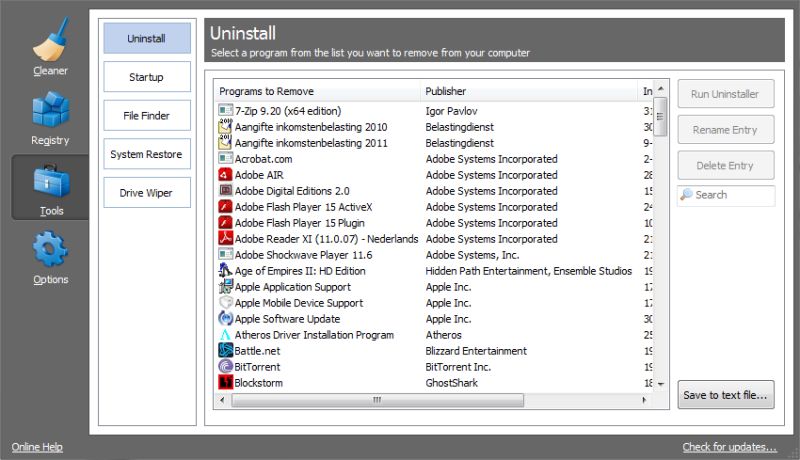This screenshot has width=800, height=460.
Task: Open the System Restore tab
Action: (x=146, y=154)
